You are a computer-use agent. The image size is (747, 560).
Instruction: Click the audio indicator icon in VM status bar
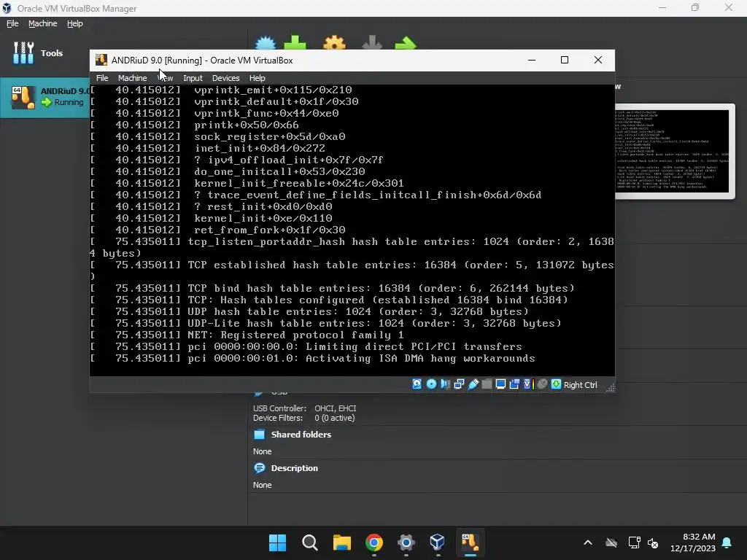[x=445, y=384]
